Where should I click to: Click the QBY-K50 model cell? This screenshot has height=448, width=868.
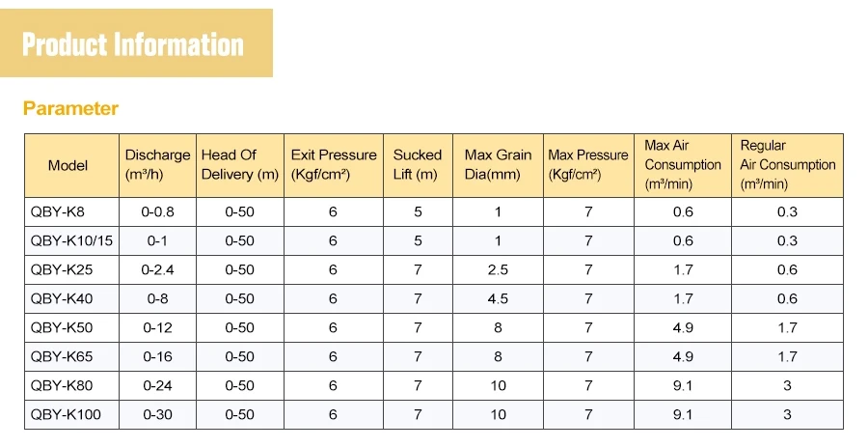(71, 327)
